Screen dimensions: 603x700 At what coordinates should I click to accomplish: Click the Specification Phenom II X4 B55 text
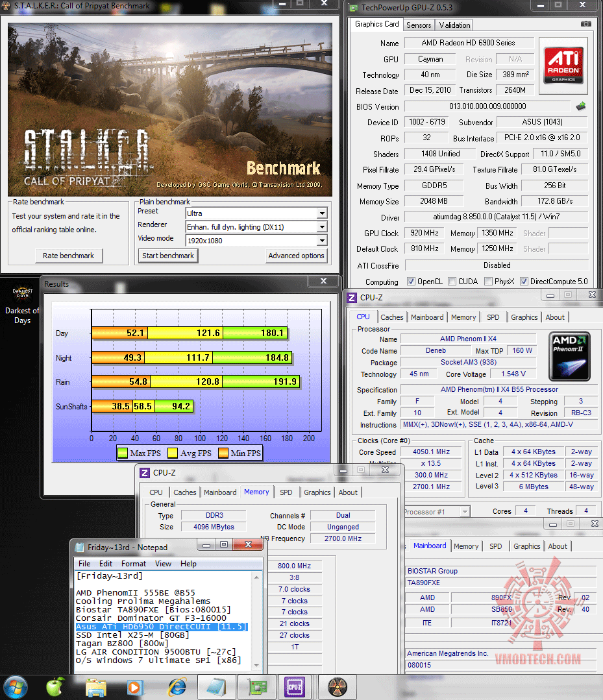pyautogui.click(x=499, y=389)
